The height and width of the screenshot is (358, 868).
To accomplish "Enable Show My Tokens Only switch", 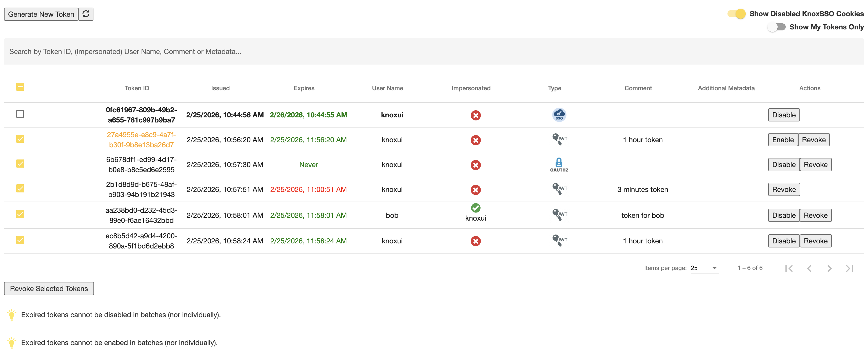I will coord(776,27).
